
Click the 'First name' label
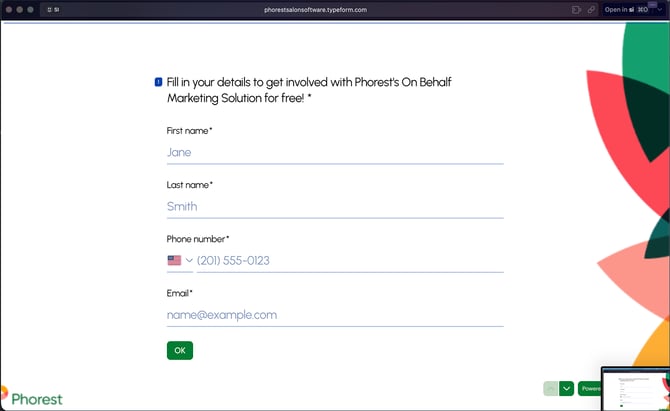click(189, 131)
